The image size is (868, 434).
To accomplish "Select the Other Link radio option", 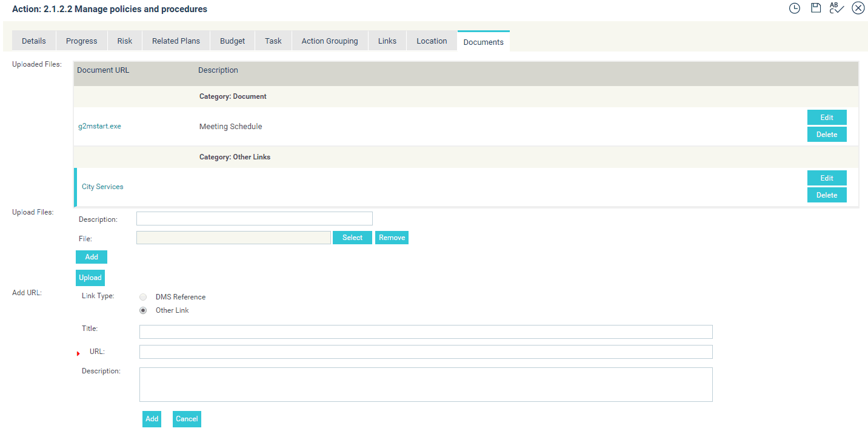I will pyautogui.click(x=143, y=310).
